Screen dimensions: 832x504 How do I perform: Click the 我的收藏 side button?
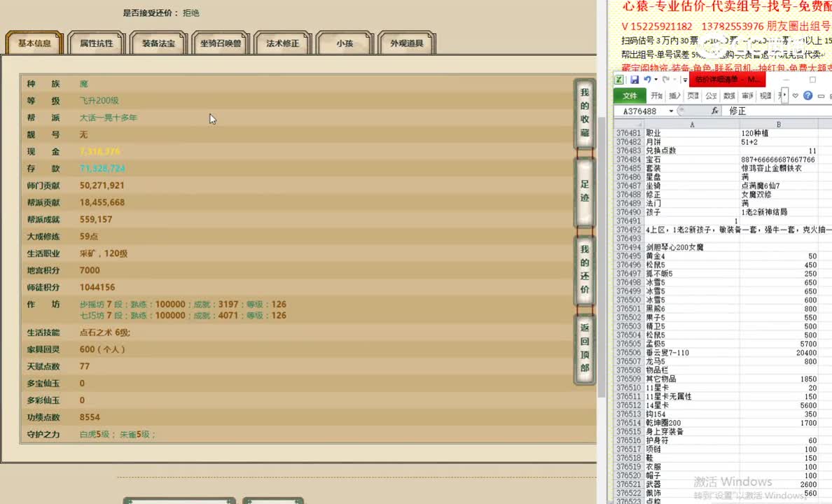[585, 113]
